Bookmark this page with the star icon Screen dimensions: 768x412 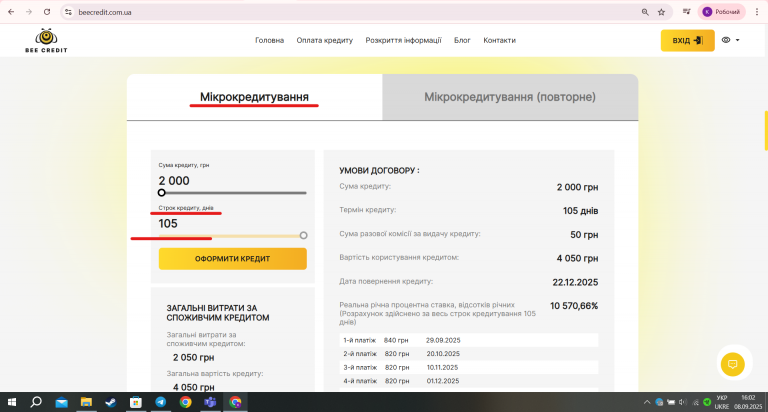pyautogui.click(x=661, y=12)
